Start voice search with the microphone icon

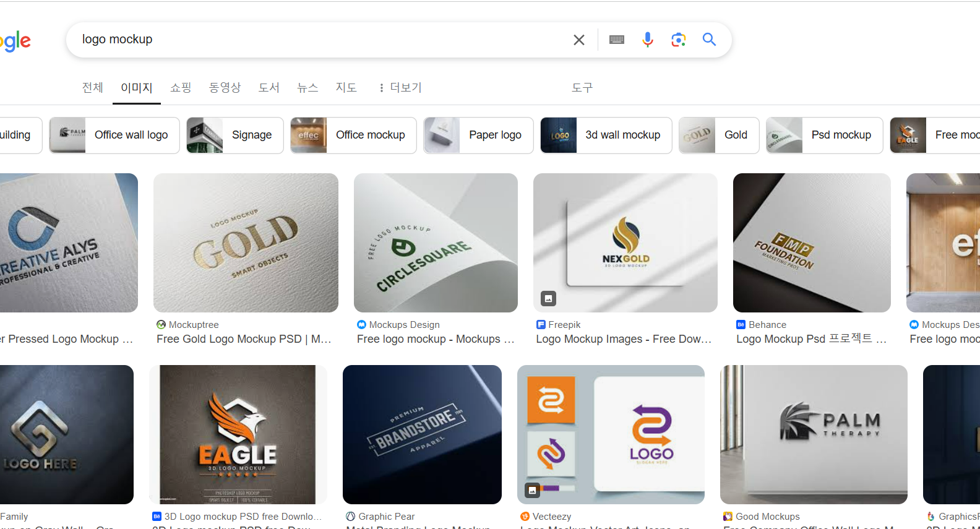pyautogui.click(x=648, y=40)
